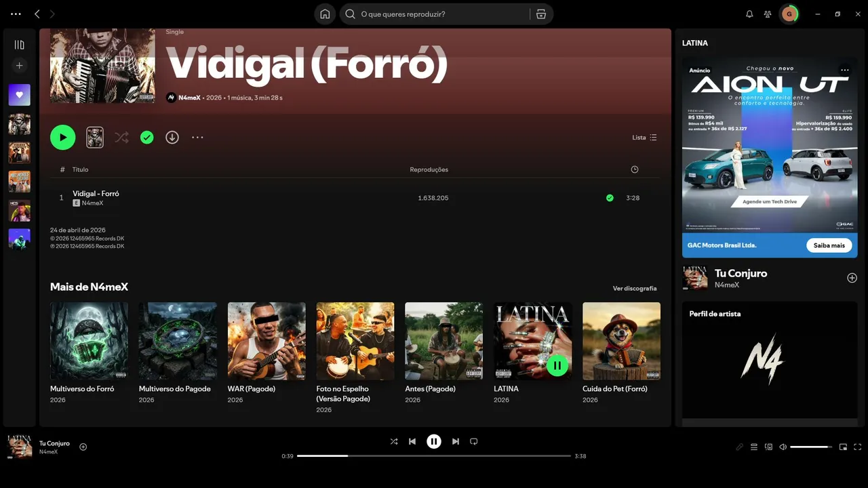This screenshot has height=488, width=868.
Task: Open the connect-to-device picker
Action: point(768,447)
